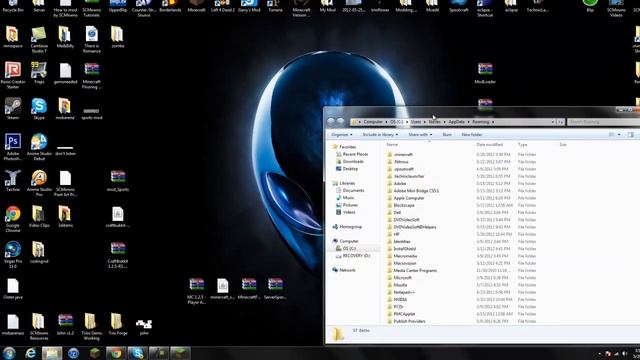Open the Fraps desktop shortcut
Image resolution: width=640 pixels, height=360 pixels.
click(x=39, y=73)
